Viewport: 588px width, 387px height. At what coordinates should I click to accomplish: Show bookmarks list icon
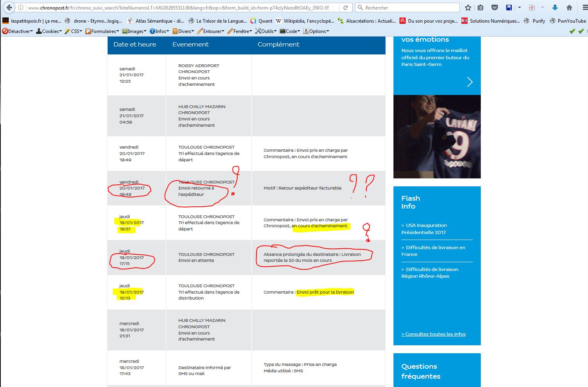[480, 8]
